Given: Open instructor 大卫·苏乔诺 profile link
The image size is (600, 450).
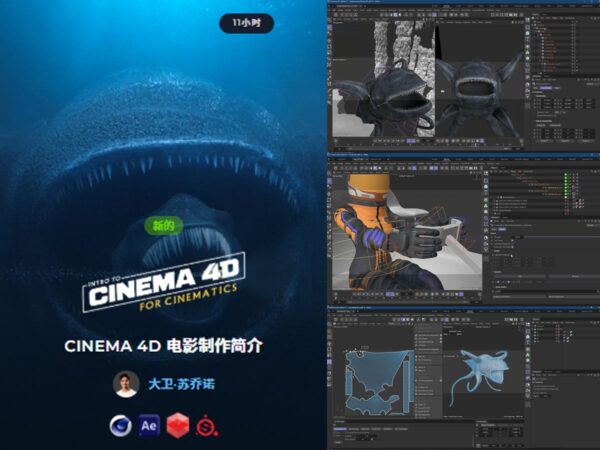Looking at the screenshot, I should (x=181, y=384).
